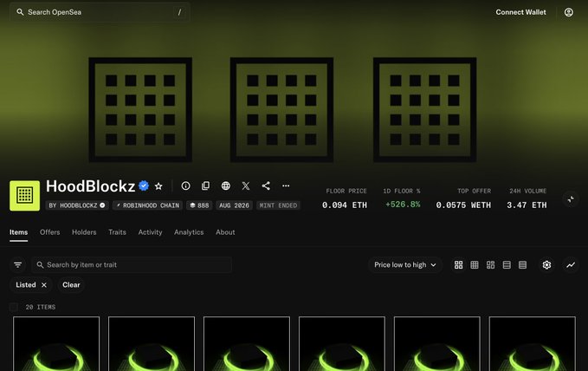This screenshot has height=371, width=588.
Task: Open the third item thumbnail
Action: pos(247,343)
